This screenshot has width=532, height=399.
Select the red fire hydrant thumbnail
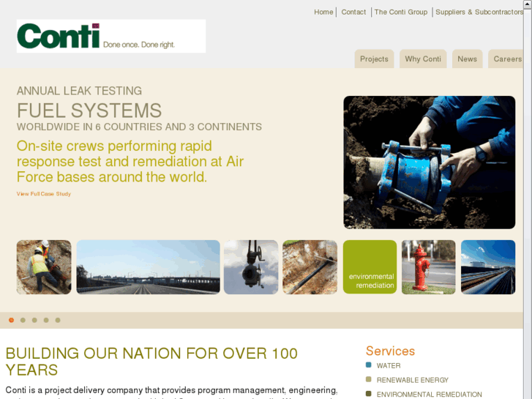tap(429, 267)
